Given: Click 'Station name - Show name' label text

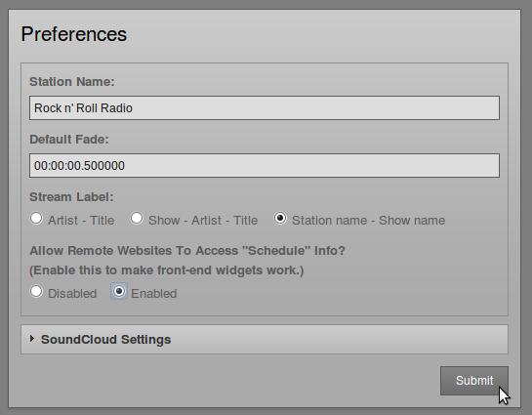Looking at the screenshot, I should (x=368, y=221).
